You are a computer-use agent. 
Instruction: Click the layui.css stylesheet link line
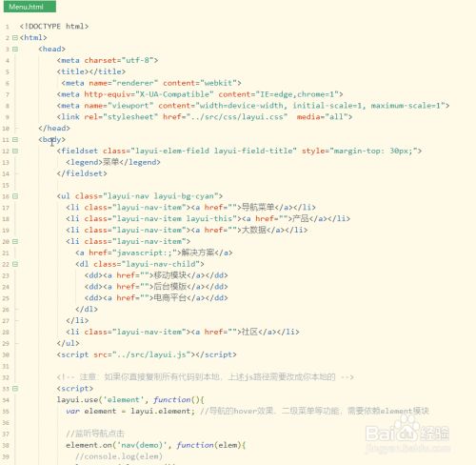click(205, 117)
